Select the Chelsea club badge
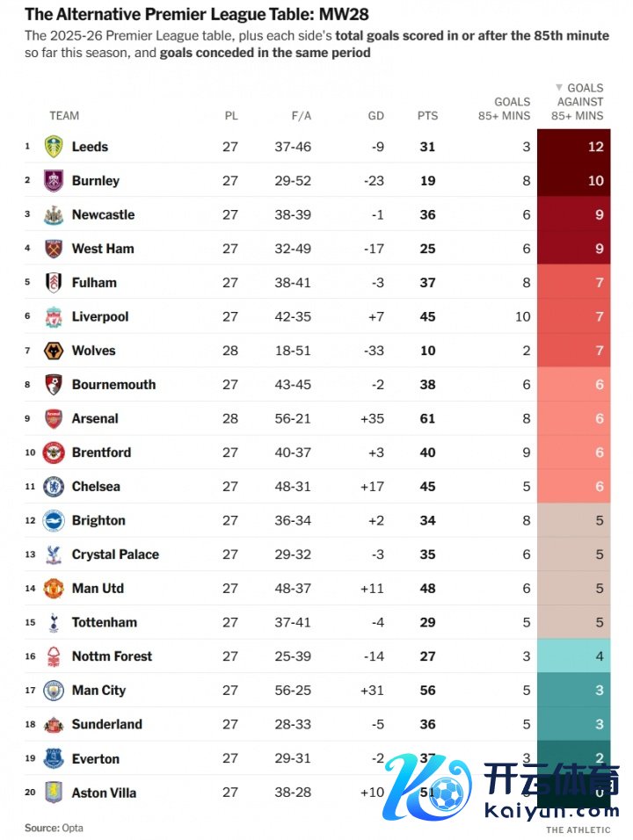Screen dimensions: 633x840 coord(54,487)
